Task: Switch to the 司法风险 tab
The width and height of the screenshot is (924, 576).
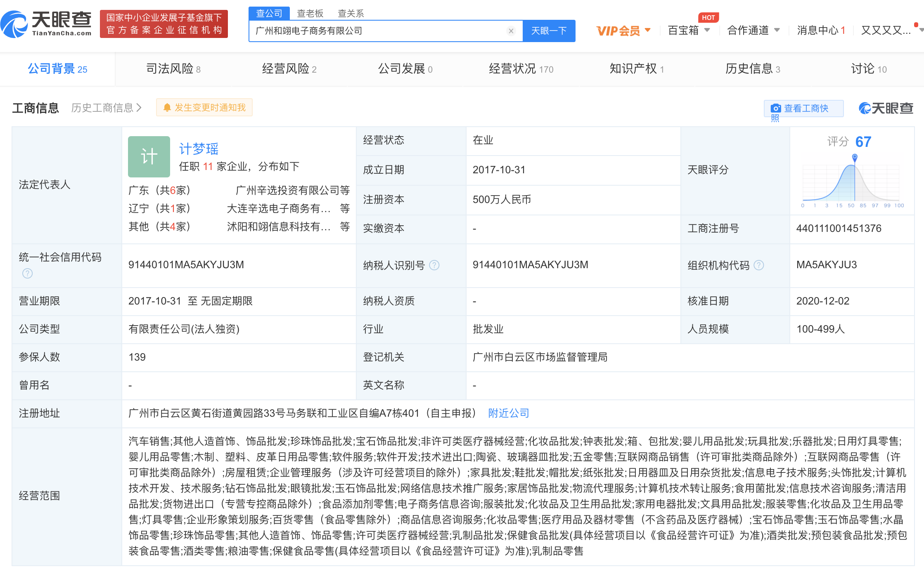Action: 173,69
